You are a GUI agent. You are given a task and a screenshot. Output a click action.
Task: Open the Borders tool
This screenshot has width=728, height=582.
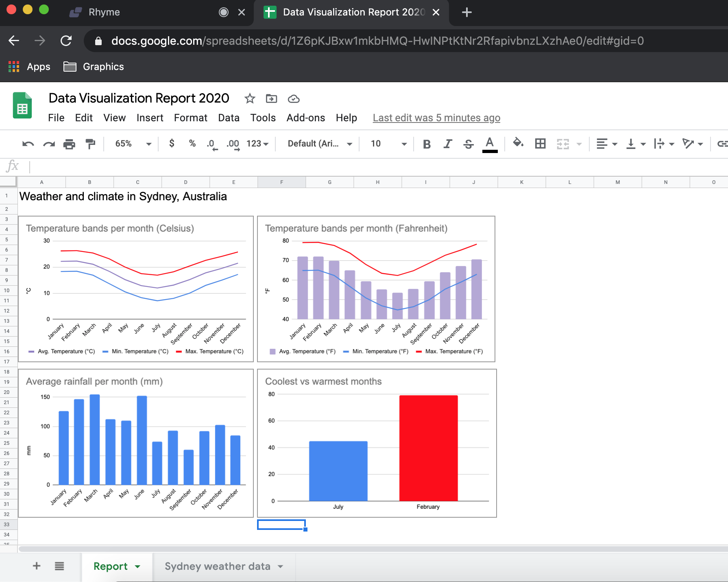point(540,144)
